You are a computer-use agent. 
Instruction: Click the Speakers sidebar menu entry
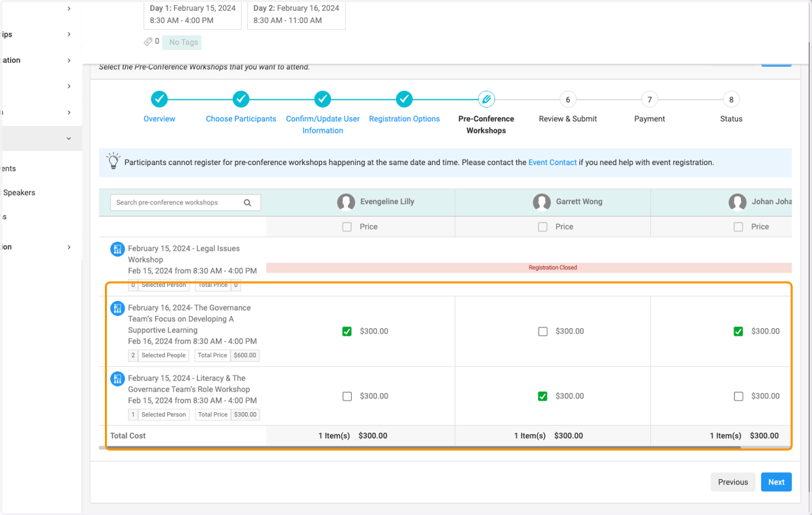click(19, 193)
